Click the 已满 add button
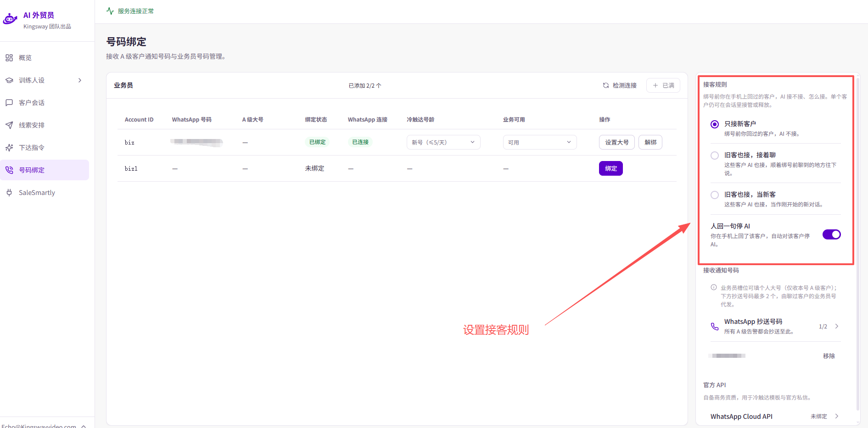This screenshot has height=428, width=868. [663, 85]
